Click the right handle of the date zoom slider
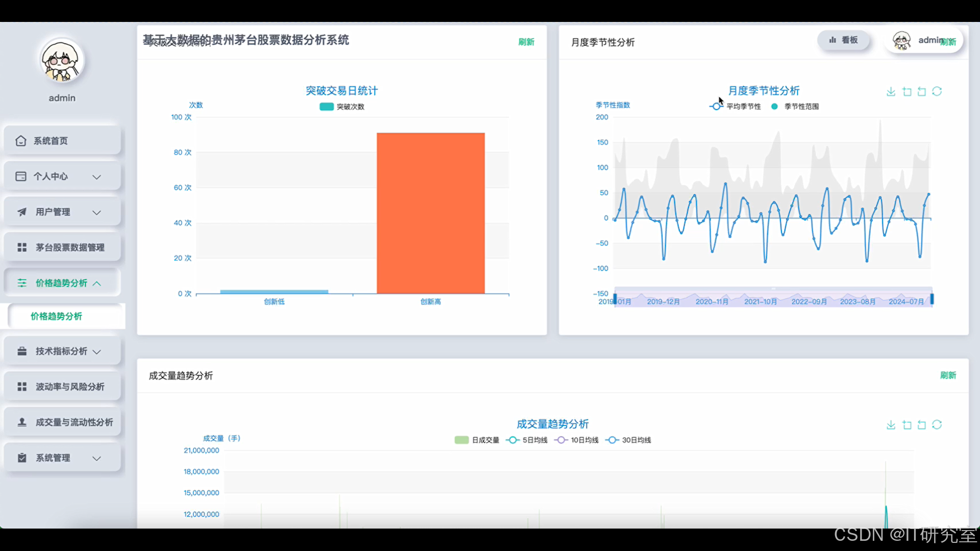Viewport: 980px width, 551px height. (932, 299)
